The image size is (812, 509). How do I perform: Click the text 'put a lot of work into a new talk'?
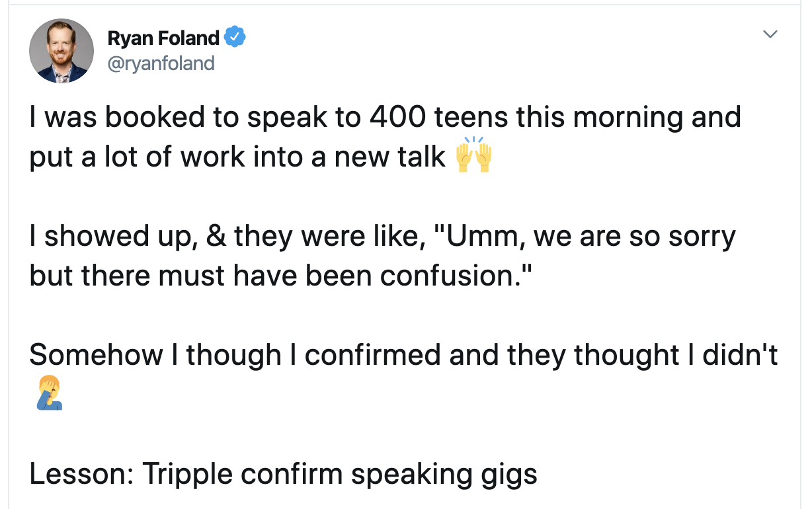pyautogui.click(x=237, y=157)
